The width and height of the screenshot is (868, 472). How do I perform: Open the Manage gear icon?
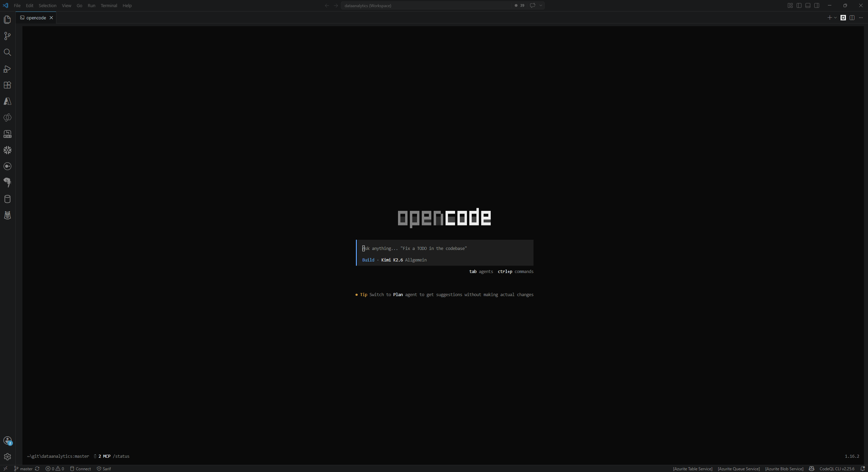tap(7, 457)
